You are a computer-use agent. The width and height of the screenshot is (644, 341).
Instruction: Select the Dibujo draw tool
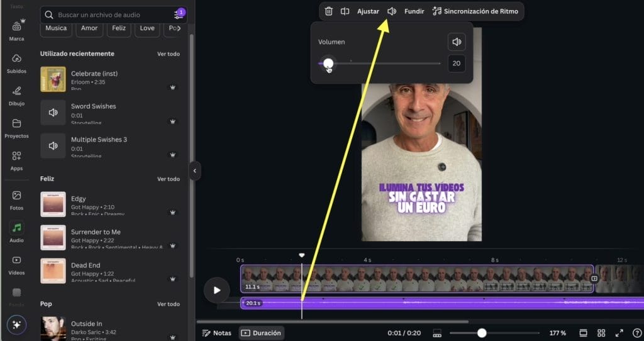point(16,96)
